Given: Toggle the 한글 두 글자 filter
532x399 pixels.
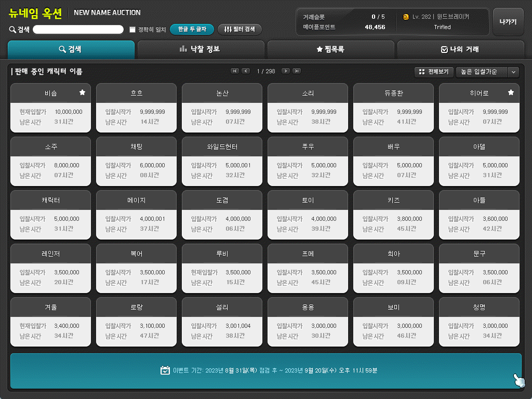Looking at the screenshot, I should point(192,30).
